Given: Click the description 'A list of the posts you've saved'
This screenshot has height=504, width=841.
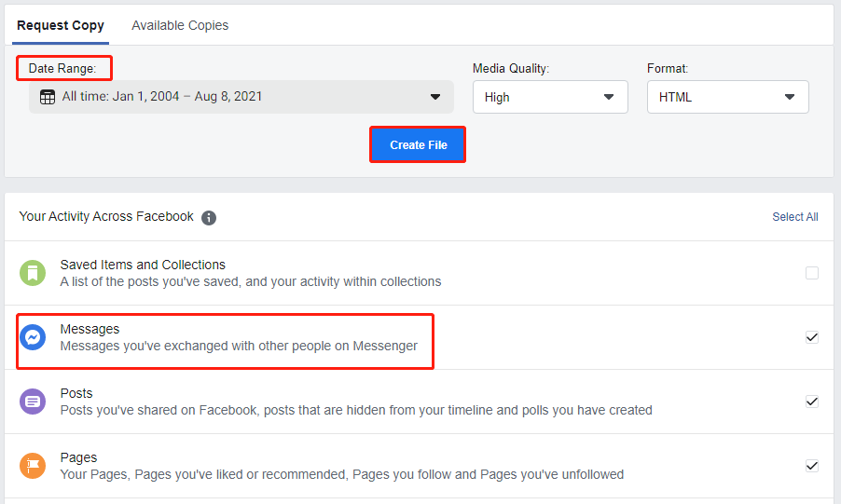Looking at the screenshot, I should pos(251,281).
